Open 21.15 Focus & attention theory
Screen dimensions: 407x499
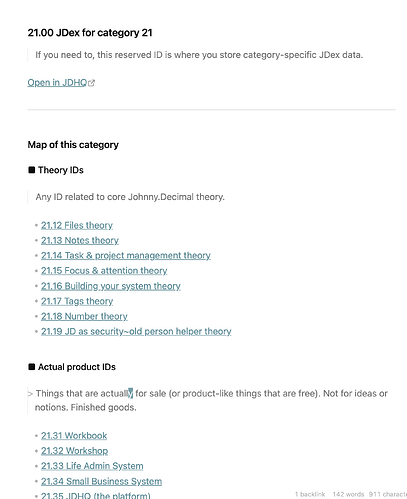104,271
